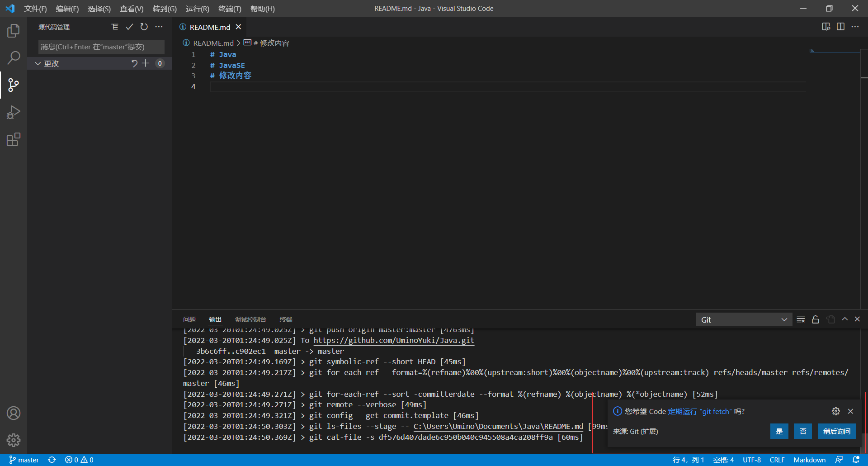Switch source control to tree view

tap(115, 27)
